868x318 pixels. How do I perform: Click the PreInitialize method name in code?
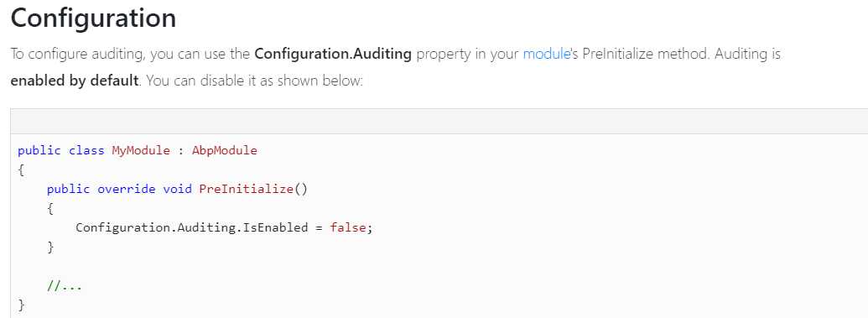246,189
